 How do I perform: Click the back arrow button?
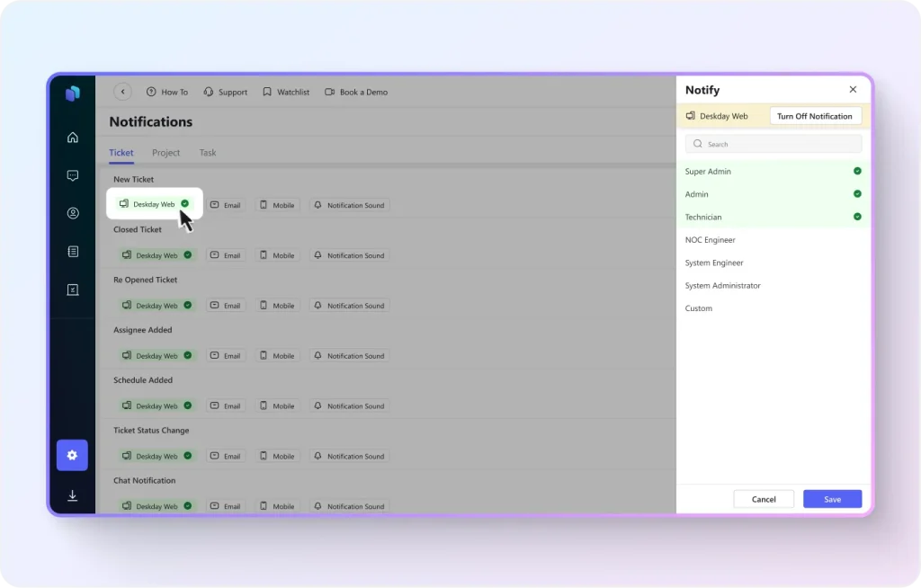pos(123,92)
